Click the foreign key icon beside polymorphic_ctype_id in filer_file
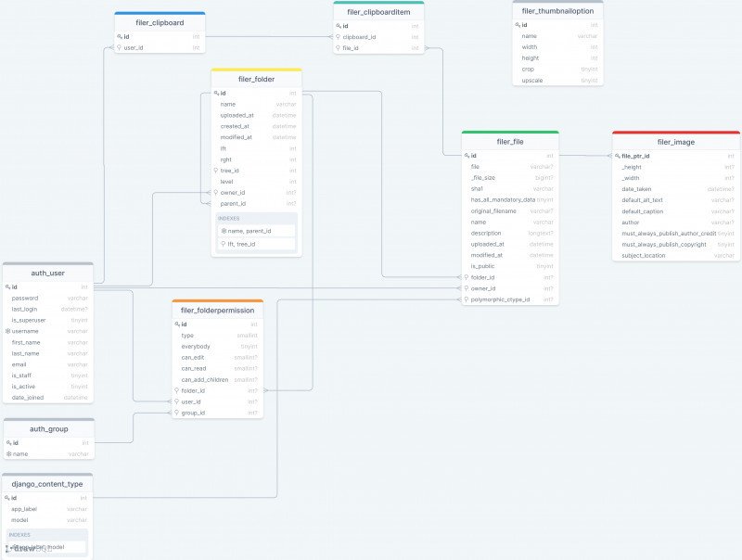The height and width of the screenshot is (560, 742). click(467, 299)
